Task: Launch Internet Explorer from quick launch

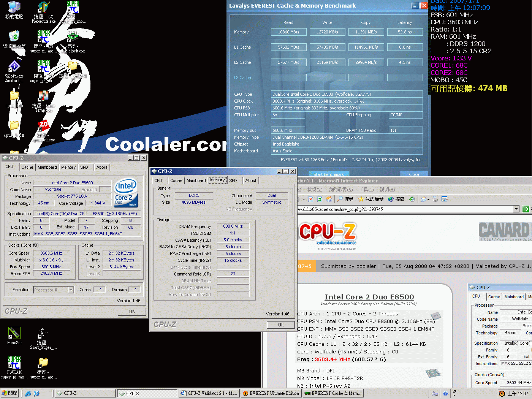Action: (x=28, y=394)
